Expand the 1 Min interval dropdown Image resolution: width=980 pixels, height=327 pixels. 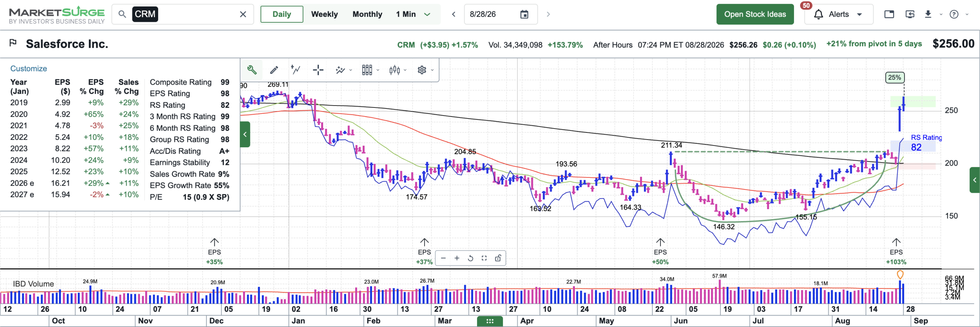(x=427, y=15)
